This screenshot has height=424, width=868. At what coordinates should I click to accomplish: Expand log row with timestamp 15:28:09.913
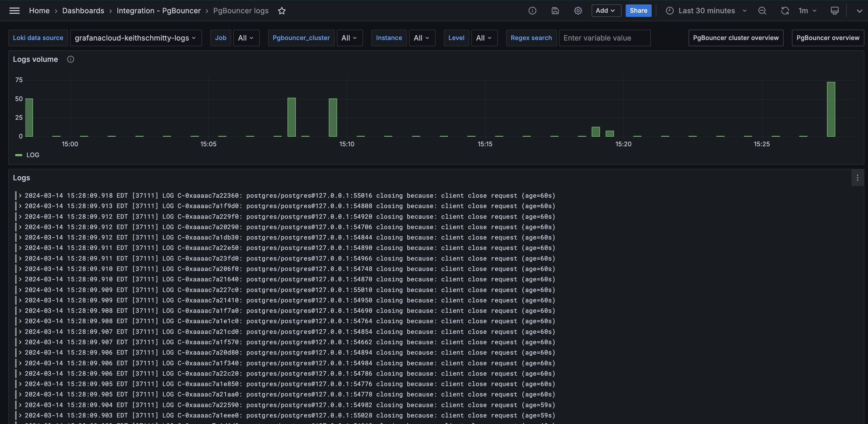tap(20, 206)
